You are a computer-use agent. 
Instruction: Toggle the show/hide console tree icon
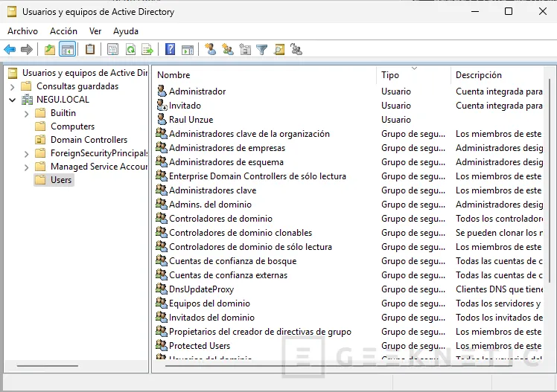(x=68, y=49)
